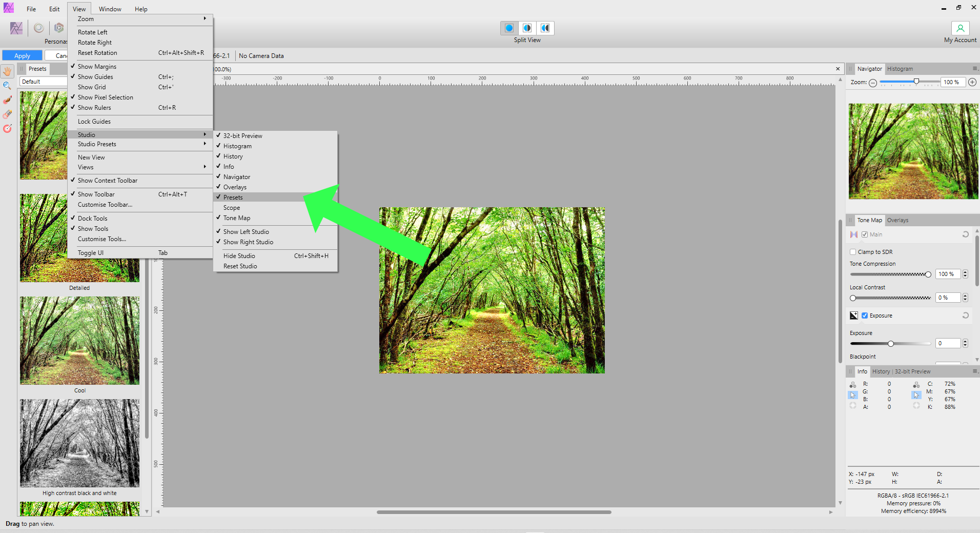
Task: Uncheck Show Rulers in View menu
Action: pos(140,108)
